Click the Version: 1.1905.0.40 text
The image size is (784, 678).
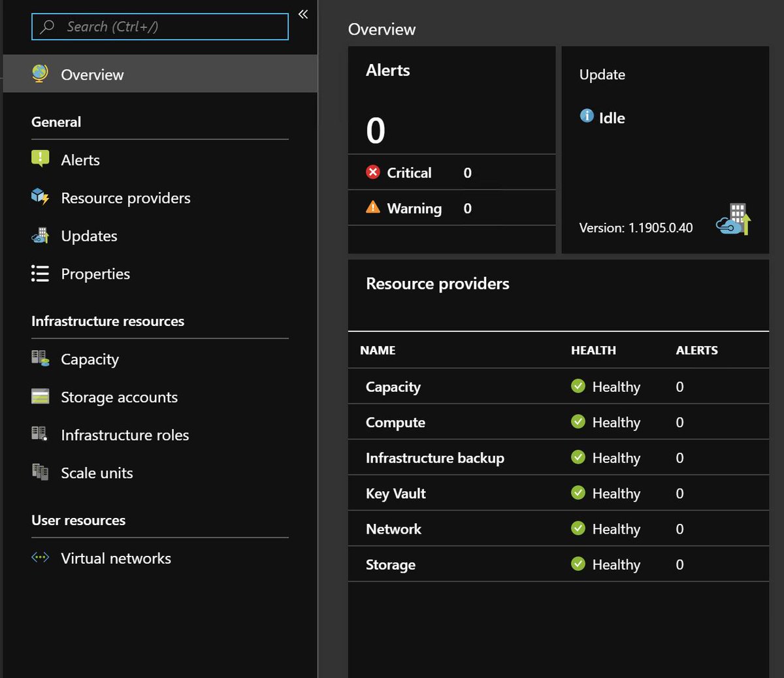pyautogui.click(x=636, y=227)
